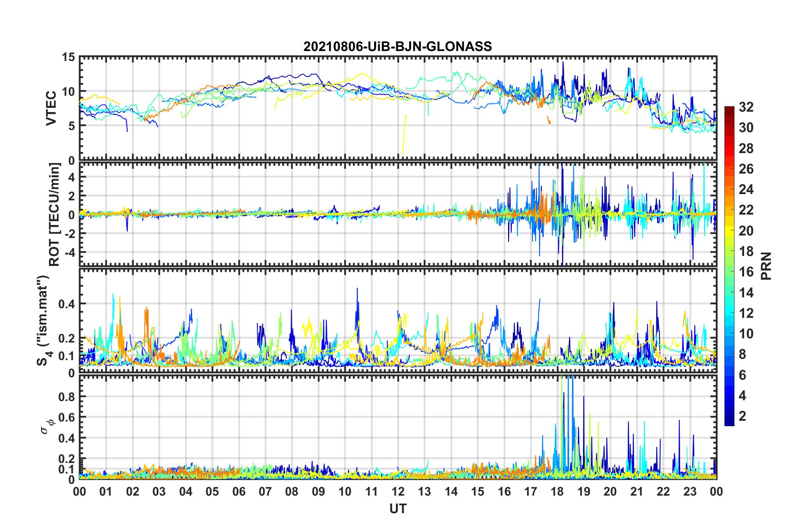796x532 pixels.
Task: Click the short orange VTEC segment near 17:40 UT
Action: coord(549,120)
